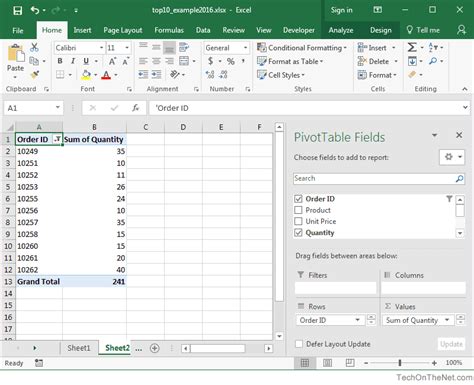Decrease font size with smaller A icon
Screen dimensions: 474x385
click(x=125, y=61)
